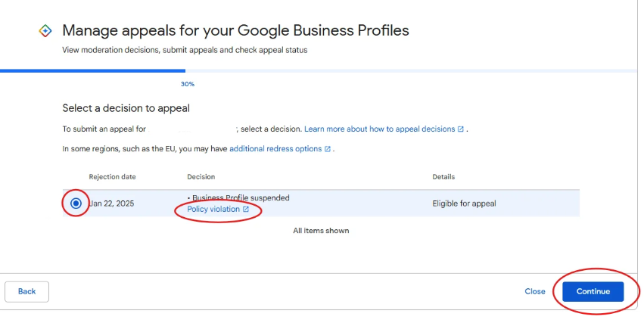Click the Eligible for appeal status

pos(464,203)
